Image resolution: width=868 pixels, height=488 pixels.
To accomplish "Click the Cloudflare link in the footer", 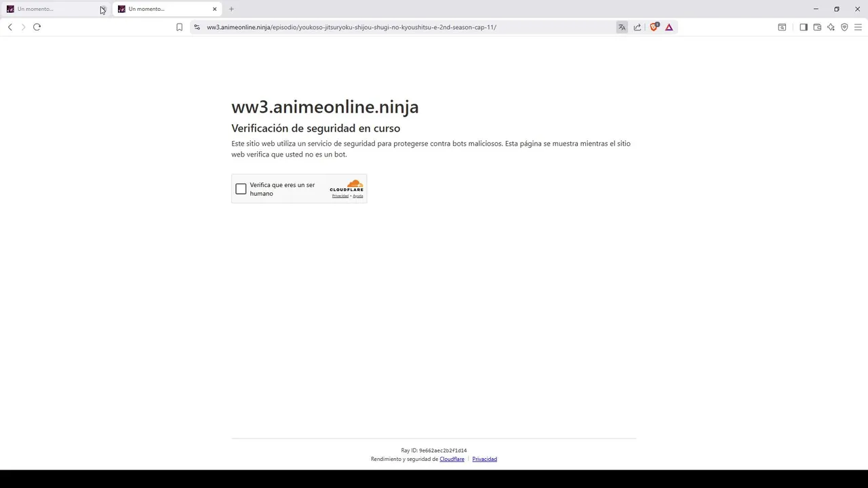I will [452, 459].
